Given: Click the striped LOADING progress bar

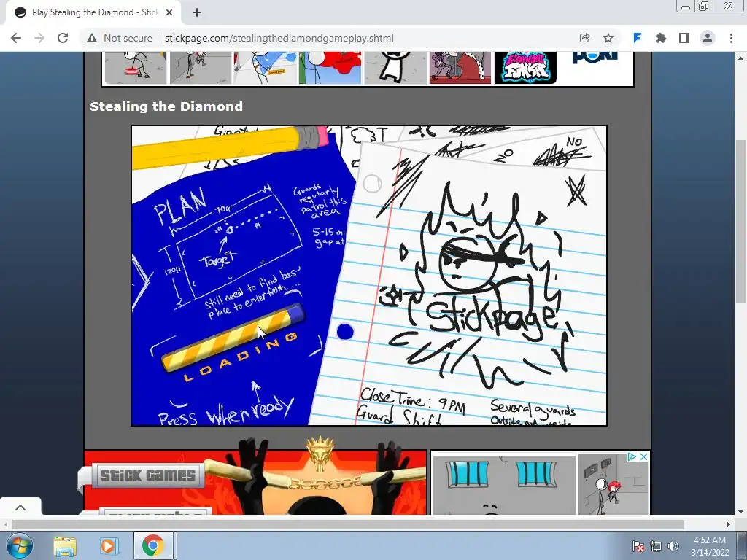Looking at the screenshot, I should point(233,337).
